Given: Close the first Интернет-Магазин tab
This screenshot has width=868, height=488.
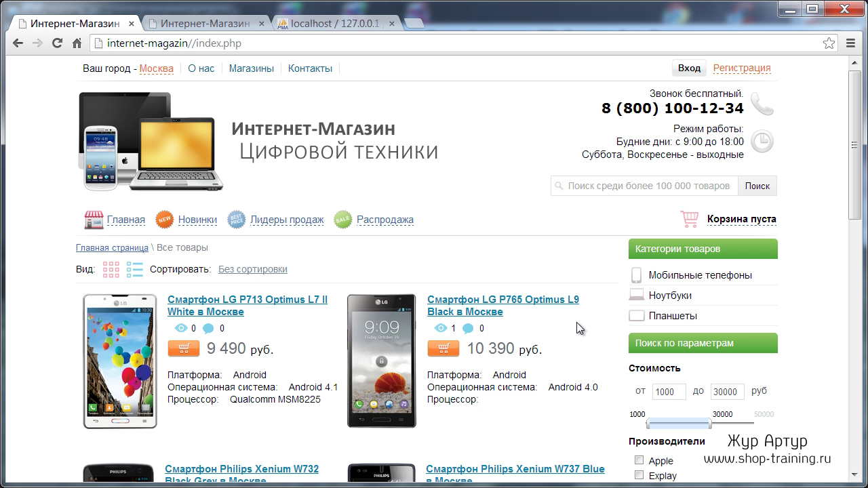Looking at the screenshot, I should pos(132,24).
